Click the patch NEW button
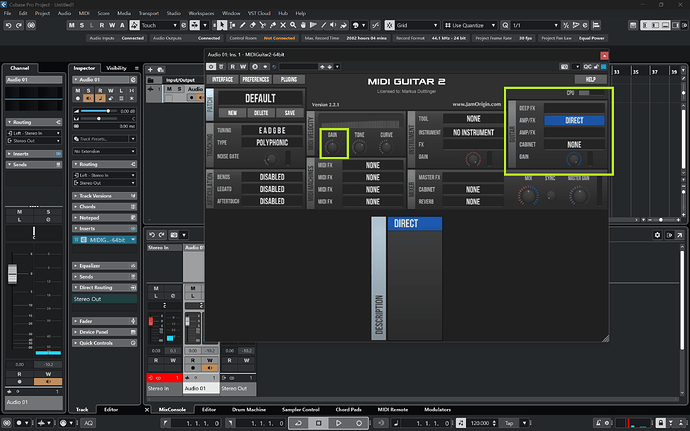The width and height of the screenshot is (690, 431). pyautogui.click(x=232, y=113)
